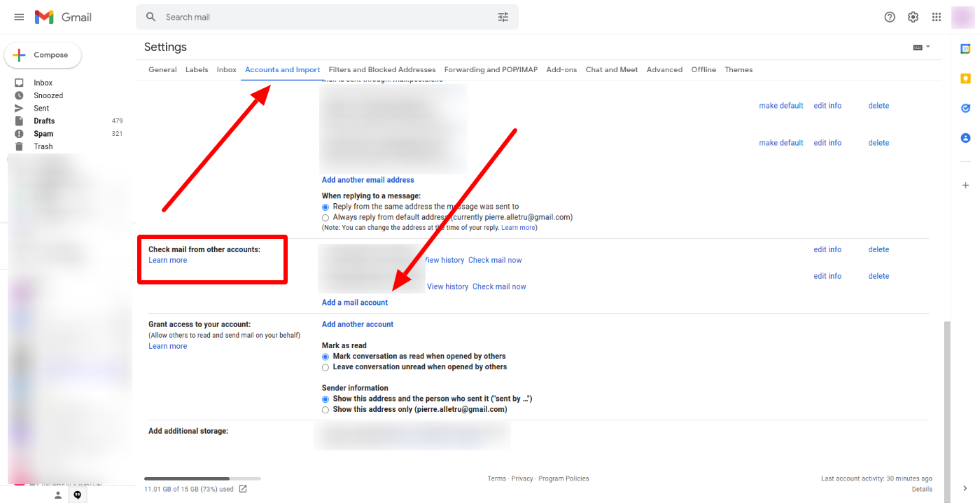Image resolution: width=980 pixels, height=503 pixels.
Task: Select Always reply from default address
Action: pyautogui.click(x=325, y=218)
